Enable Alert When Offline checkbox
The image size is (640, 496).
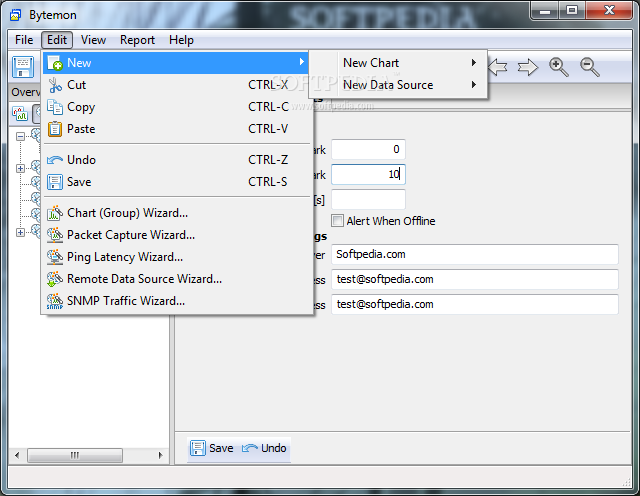pos(338,221)
